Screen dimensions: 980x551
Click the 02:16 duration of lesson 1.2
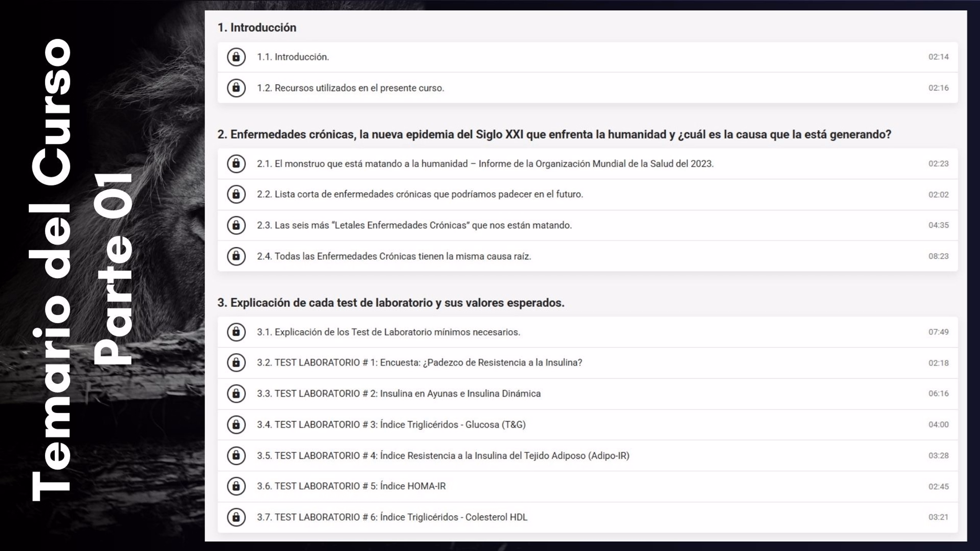tap(938, 88)
